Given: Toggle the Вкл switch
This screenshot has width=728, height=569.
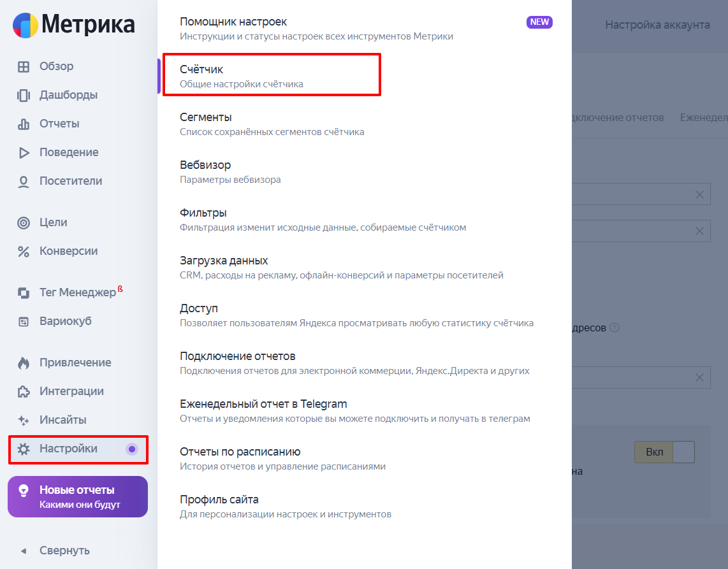Looking at the screenshot, I should coord(664,452).
